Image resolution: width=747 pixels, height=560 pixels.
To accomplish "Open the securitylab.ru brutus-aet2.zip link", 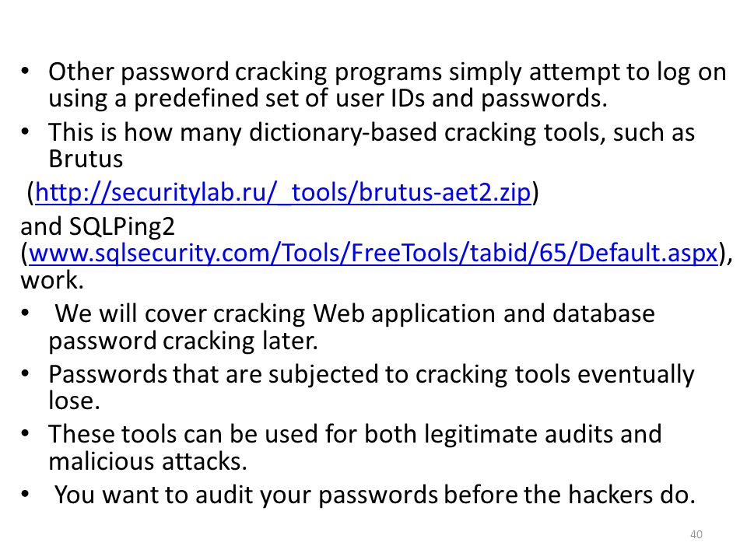I will pos(283,192).
